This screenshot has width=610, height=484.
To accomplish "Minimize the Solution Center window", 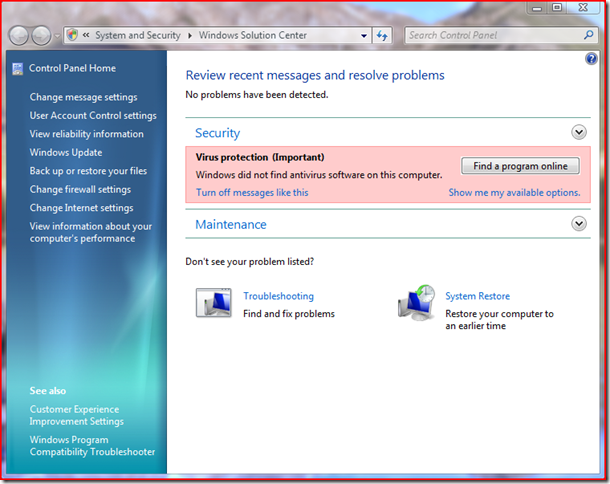I will tap(537, 8).
